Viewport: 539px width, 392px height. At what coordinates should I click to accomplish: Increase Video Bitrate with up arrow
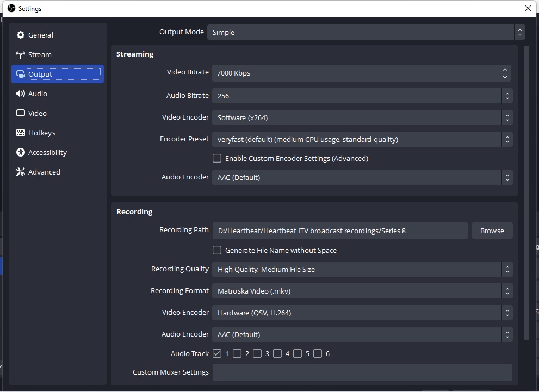[x=505, y=70]
